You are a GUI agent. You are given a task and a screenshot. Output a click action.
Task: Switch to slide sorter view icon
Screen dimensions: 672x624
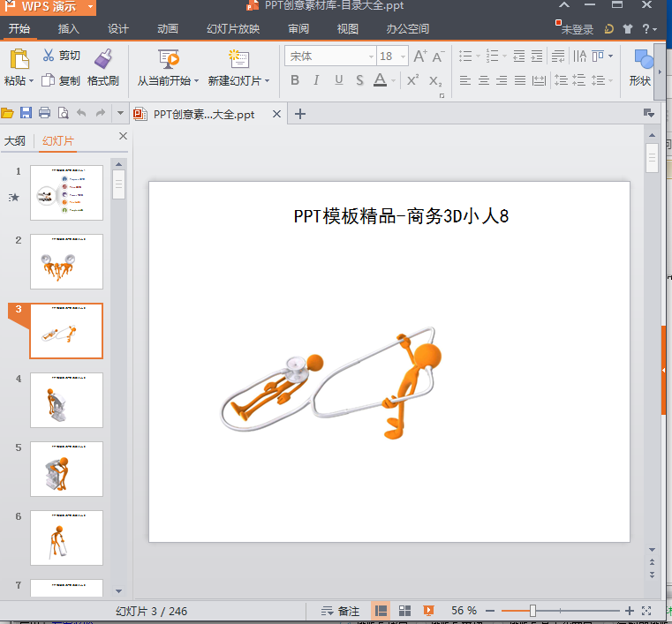[404, 611]
